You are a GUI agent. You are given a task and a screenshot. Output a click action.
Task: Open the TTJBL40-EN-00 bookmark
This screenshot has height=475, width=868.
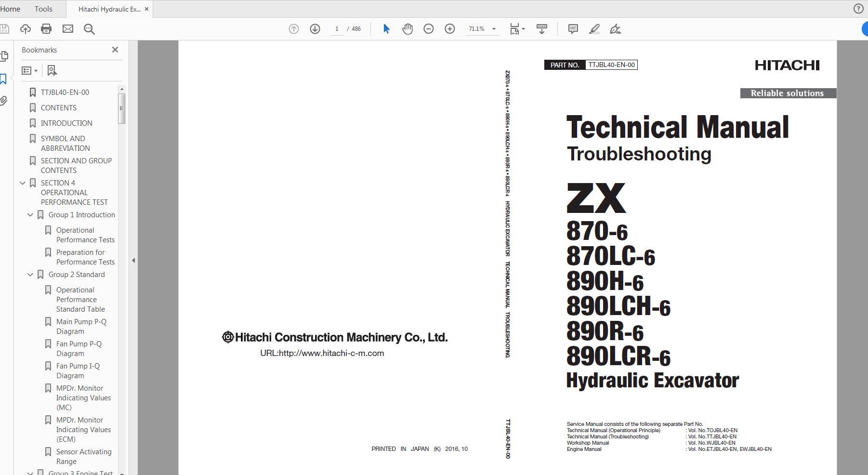tap(65, 92)
